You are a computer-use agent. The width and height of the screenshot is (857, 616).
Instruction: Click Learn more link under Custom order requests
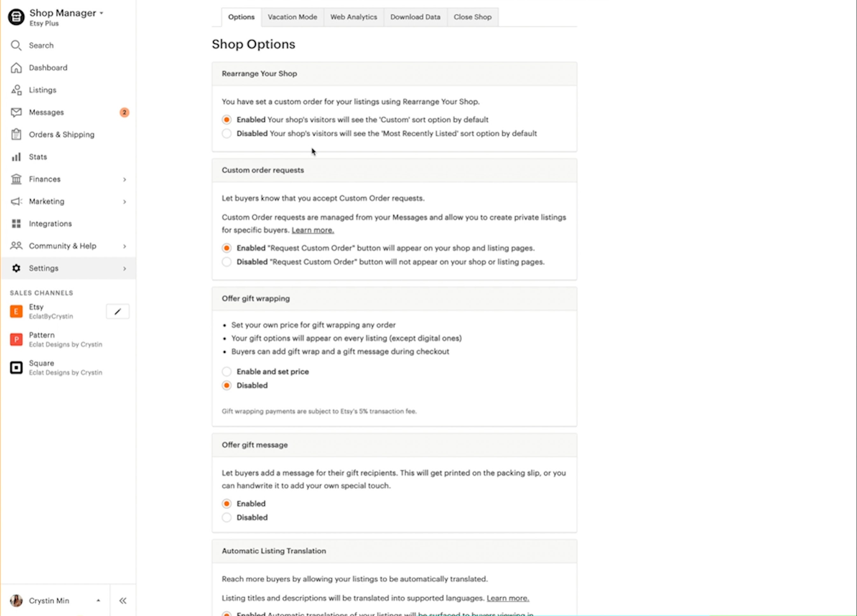click(x=313, y=230)
